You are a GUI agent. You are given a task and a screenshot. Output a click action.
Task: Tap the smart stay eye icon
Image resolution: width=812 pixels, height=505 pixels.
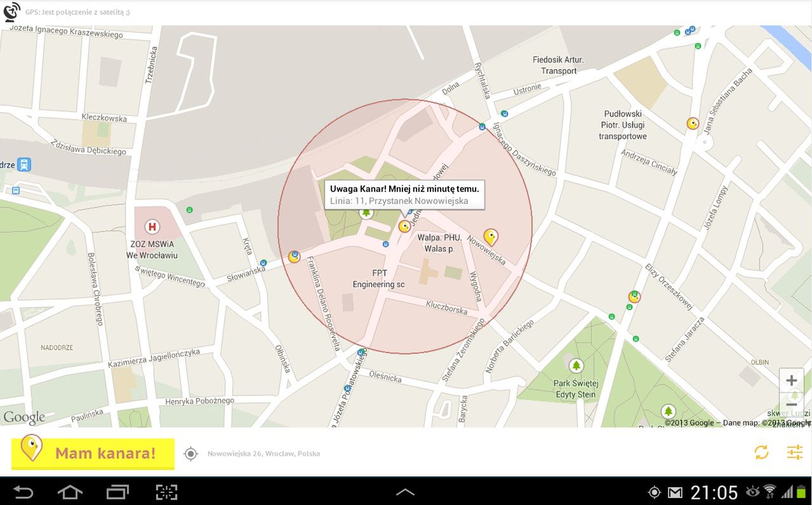tap(753, 492)
